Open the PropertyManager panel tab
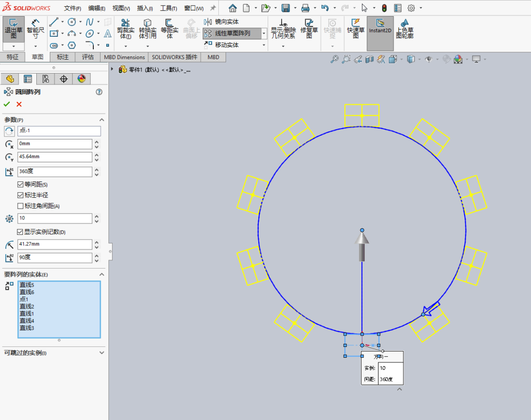 [28, 79]
